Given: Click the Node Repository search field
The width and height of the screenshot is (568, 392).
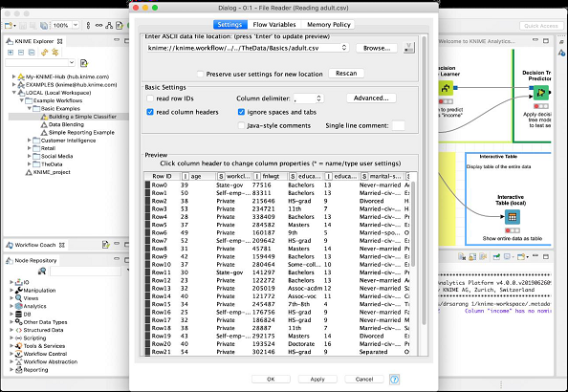Looking at the screenshot, I should pos(85,271).
